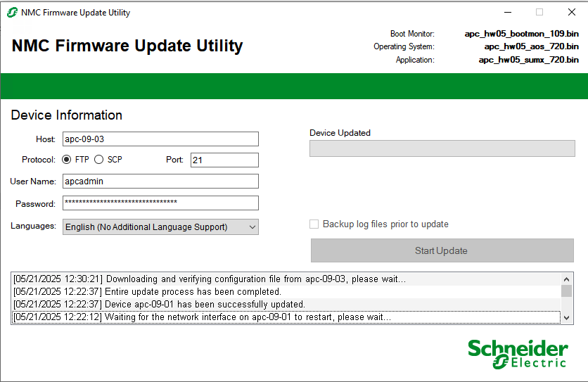
Task: Click the 'Languages:' label
Action: click(33, 226)
